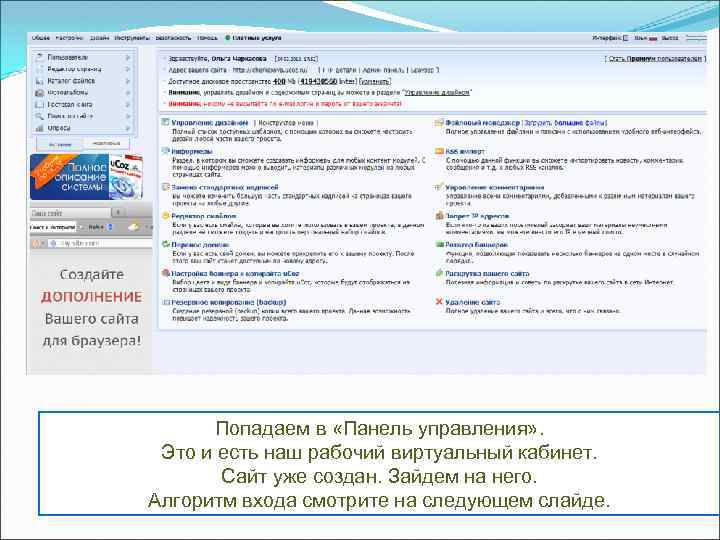
Task: Expand the Опросы sidebar arrow
Action: tap(128, 129)
